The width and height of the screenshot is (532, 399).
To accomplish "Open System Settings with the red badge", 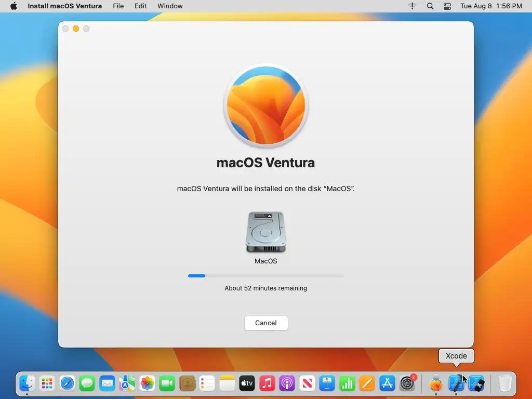I will (407, 383).
